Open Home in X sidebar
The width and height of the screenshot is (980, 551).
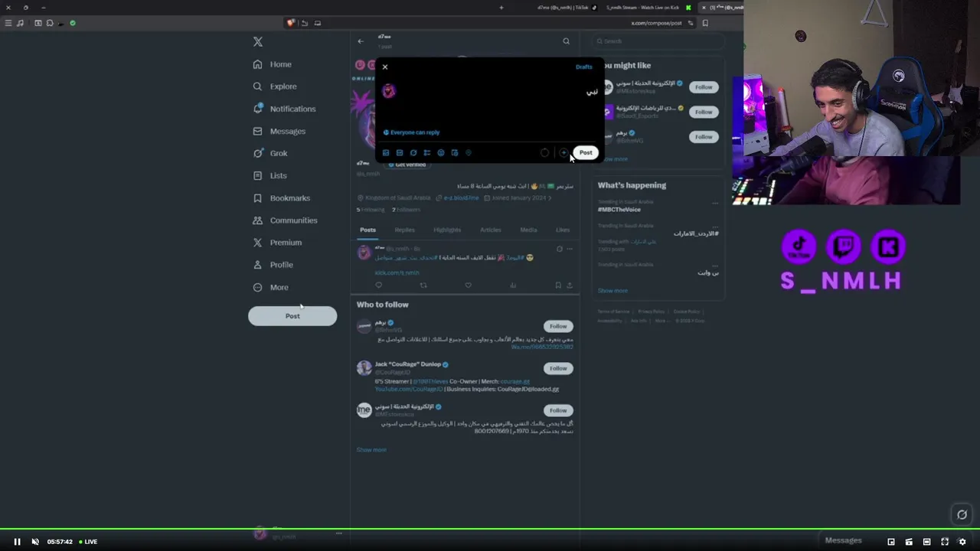click(x=273, y=64)
